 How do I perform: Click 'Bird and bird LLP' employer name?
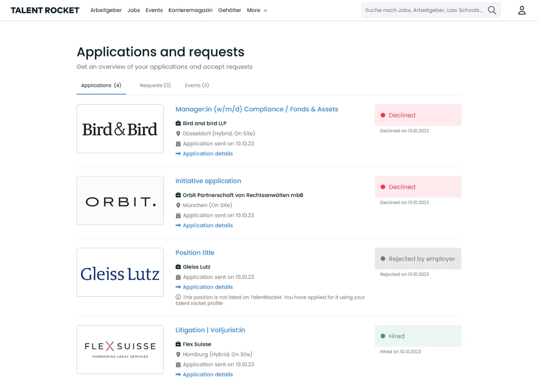204,124
